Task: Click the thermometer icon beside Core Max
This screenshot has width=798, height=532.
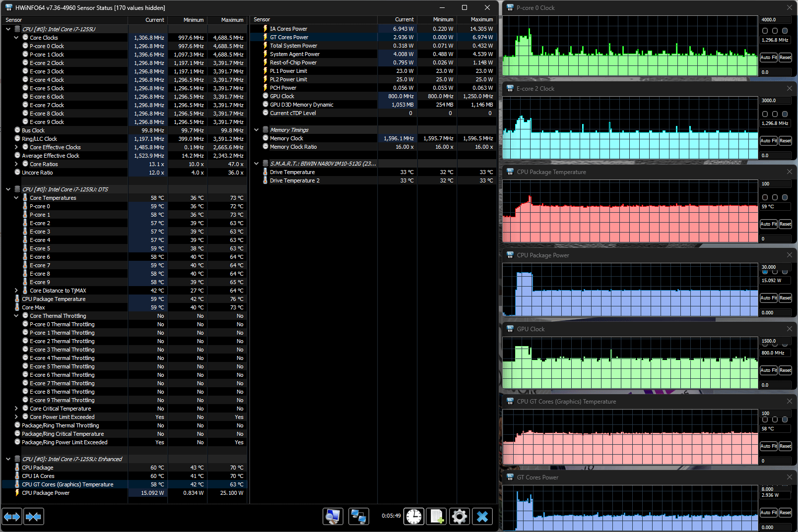Action: [x=17, y=307]
